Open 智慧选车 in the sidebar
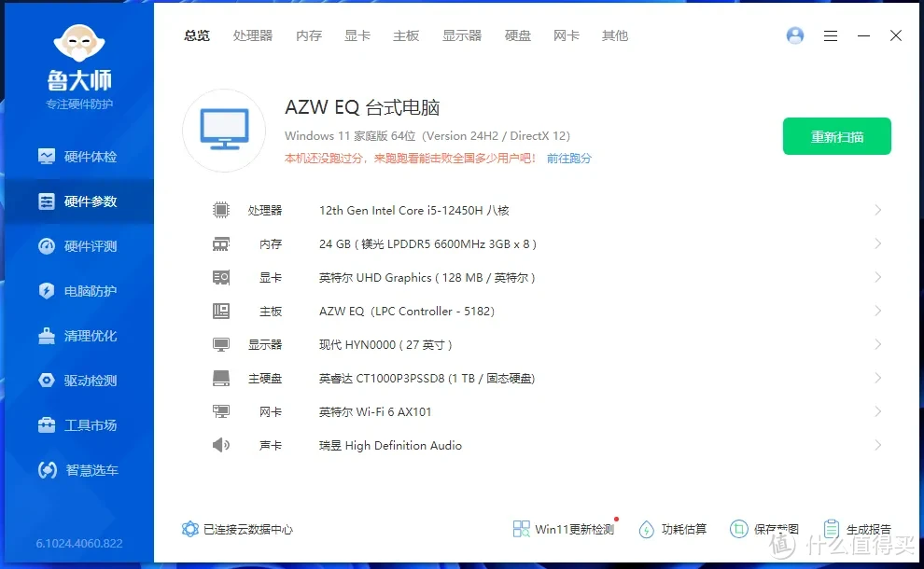This screenshot has height=569, width=924. click(77, 470)
